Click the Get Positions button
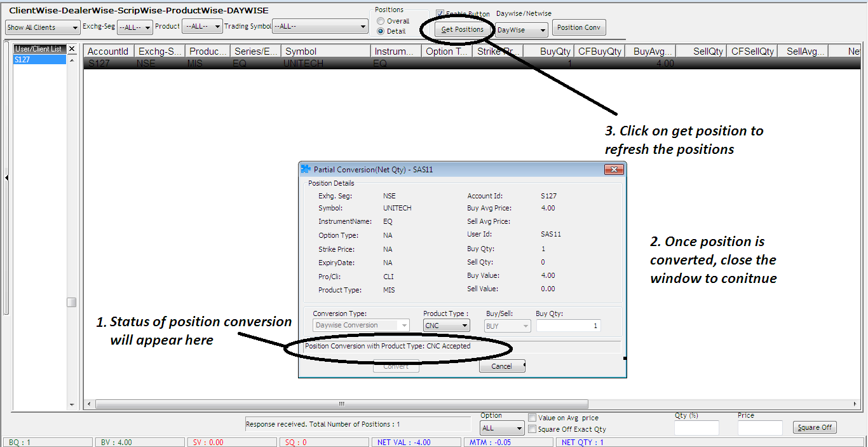Viewport: 868px width, 447px height. [x=463, y=29]
